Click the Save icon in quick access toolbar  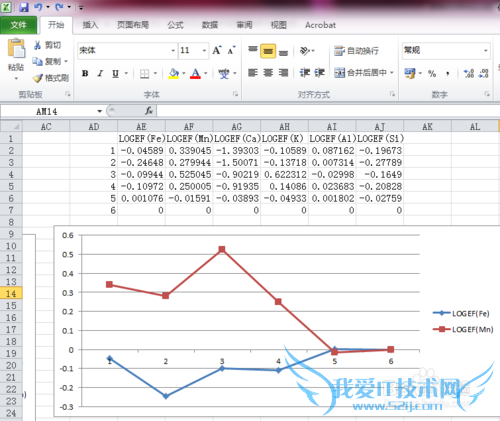click(24, 7)
